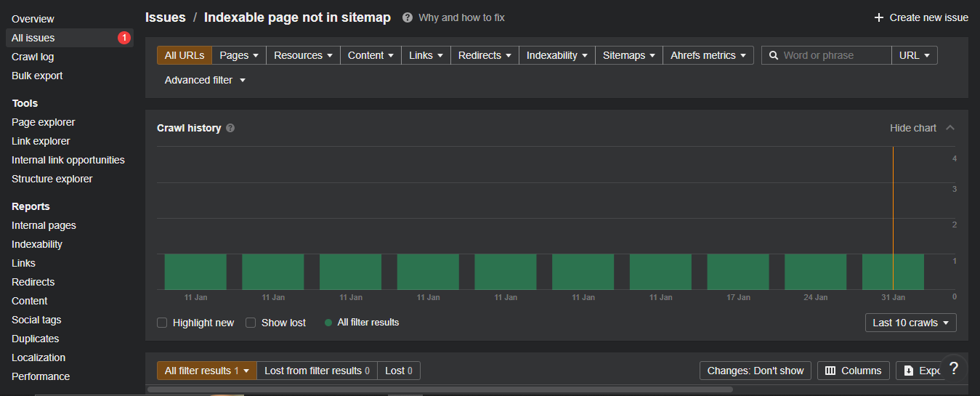Open the Content report in sidebar

[30, 301]
